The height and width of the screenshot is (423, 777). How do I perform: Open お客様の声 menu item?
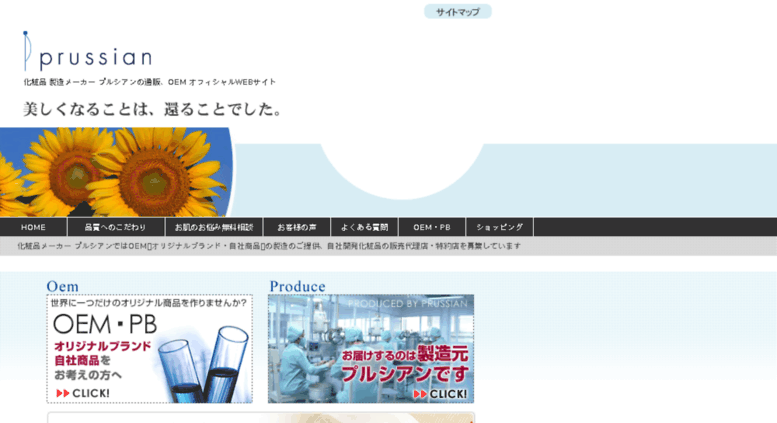point(297,227)
